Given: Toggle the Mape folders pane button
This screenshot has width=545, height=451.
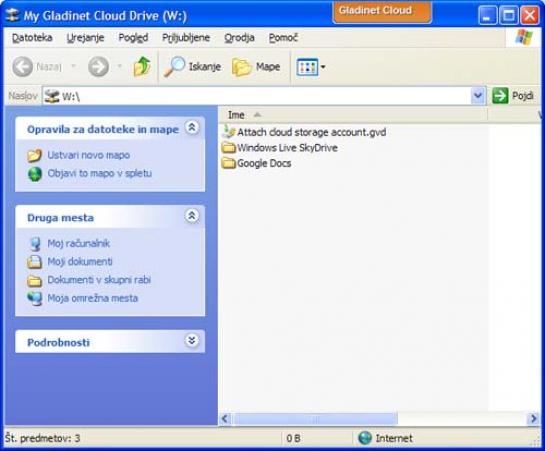Looking at the screenshot, I should pos(256,66).
